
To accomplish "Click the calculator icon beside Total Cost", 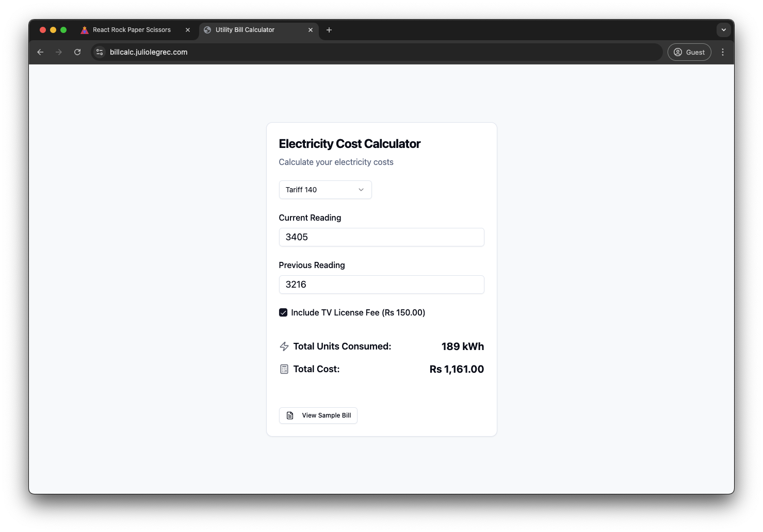I will point(284,369).
